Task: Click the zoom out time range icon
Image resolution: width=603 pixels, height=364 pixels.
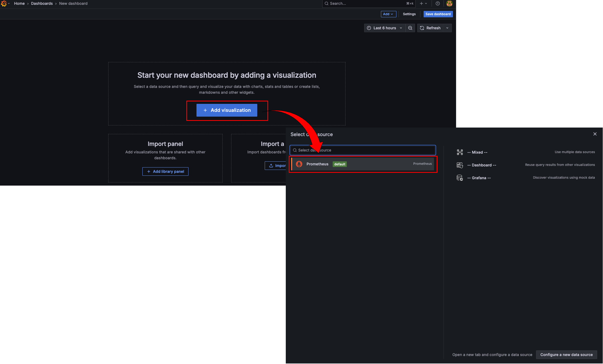Action: 410,28
